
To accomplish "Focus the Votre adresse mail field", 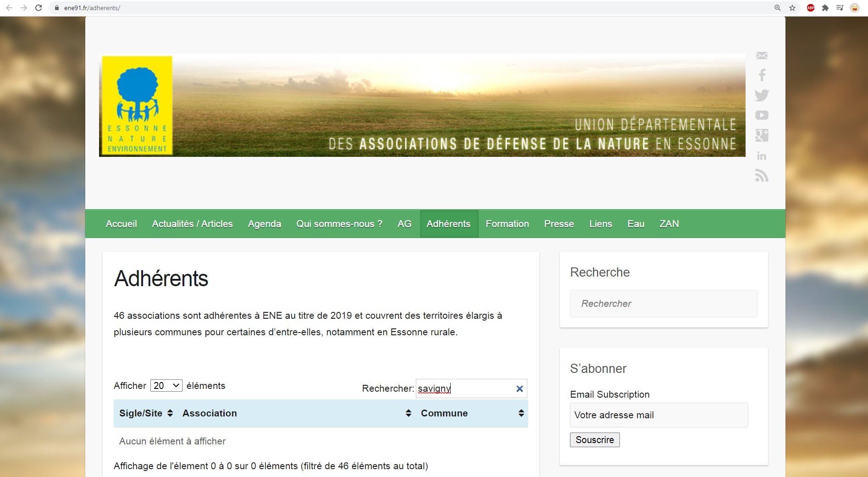I will (658, 415).
